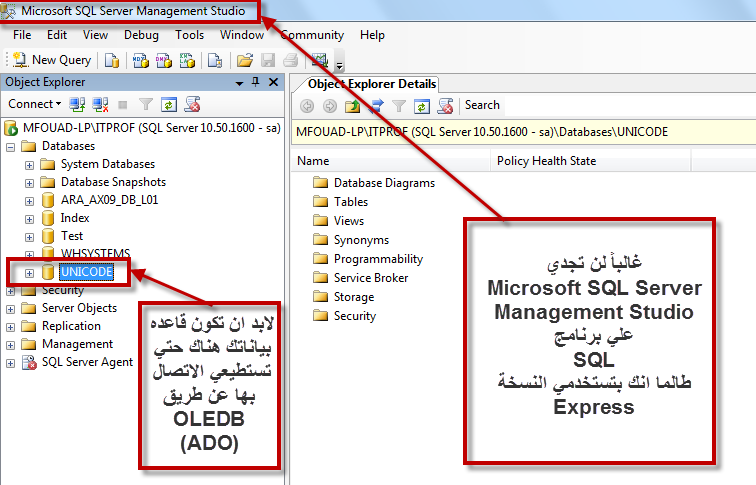Open the Connect dropdown in Object Explorer
756x485 pixels.
[34, 104]
